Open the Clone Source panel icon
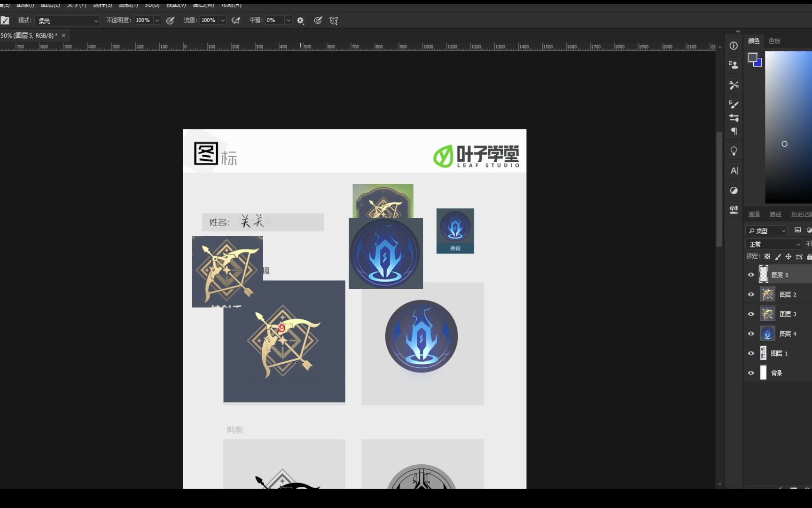The image size is (812, 508). 734,65
